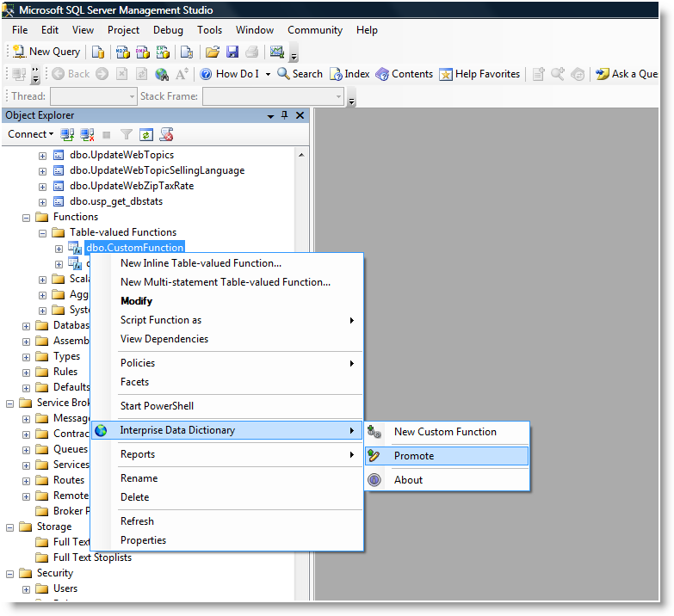Click the Connect Object Explorer icon
674x616 pixels.
tap(67, 134)
